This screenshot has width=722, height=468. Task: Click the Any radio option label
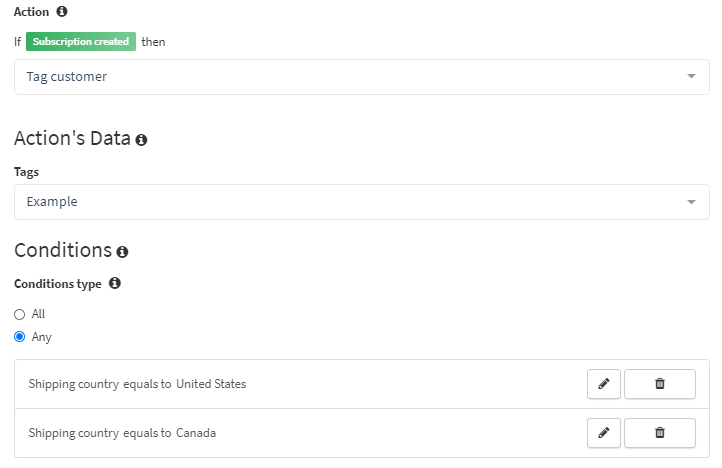click(41, 337)
